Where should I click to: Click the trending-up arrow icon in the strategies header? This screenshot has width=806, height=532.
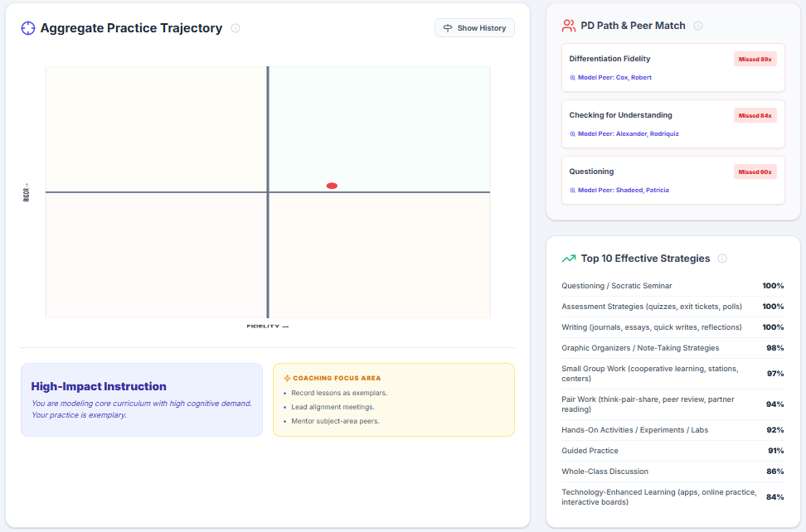[x=569, y=259]
